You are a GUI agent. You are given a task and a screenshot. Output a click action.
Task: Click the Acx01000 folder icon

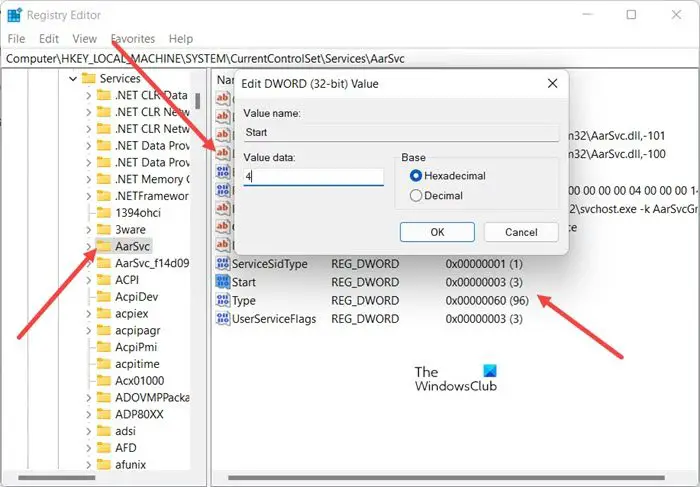[104, 380]
